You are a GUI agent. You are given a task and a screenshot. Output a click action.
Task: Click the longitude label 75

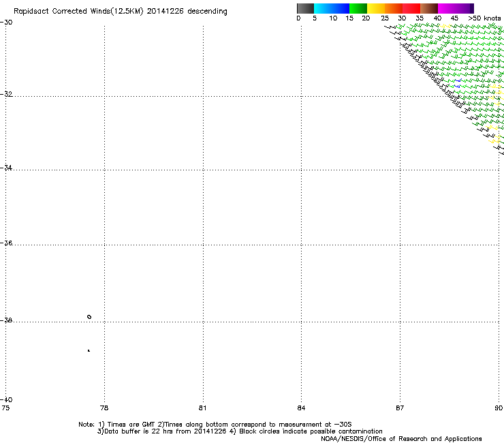(x=5, y=408)
